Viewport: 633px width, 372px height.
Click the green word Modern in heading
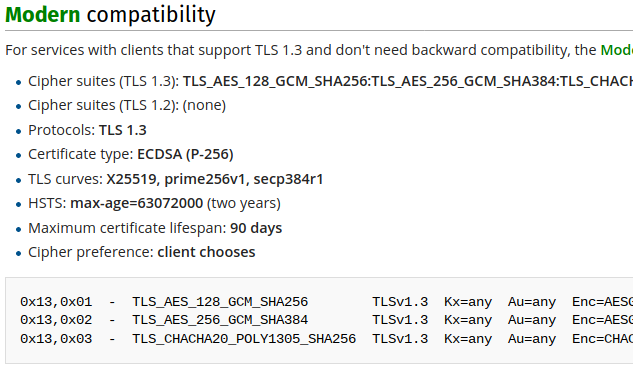coord(43,15)
